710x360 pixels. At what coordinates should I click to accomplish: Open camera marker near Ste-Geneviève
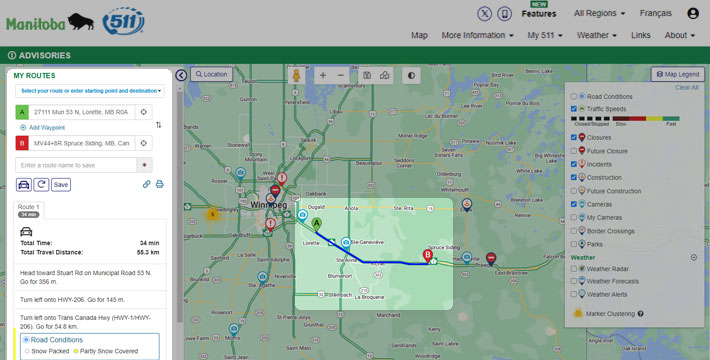(x=346, y=243)
